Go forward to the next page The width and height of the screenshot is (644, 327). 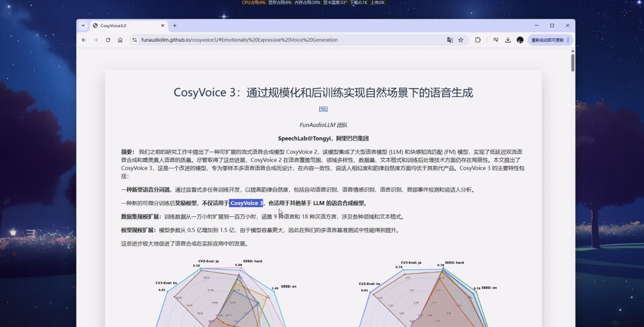96,40
